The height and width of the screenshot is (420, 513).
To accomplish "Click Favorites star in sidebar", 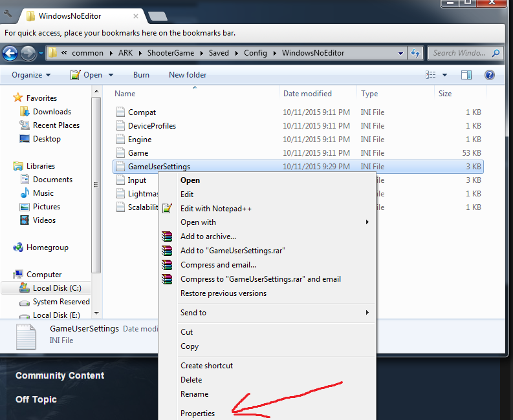I will tap(17, 98).
